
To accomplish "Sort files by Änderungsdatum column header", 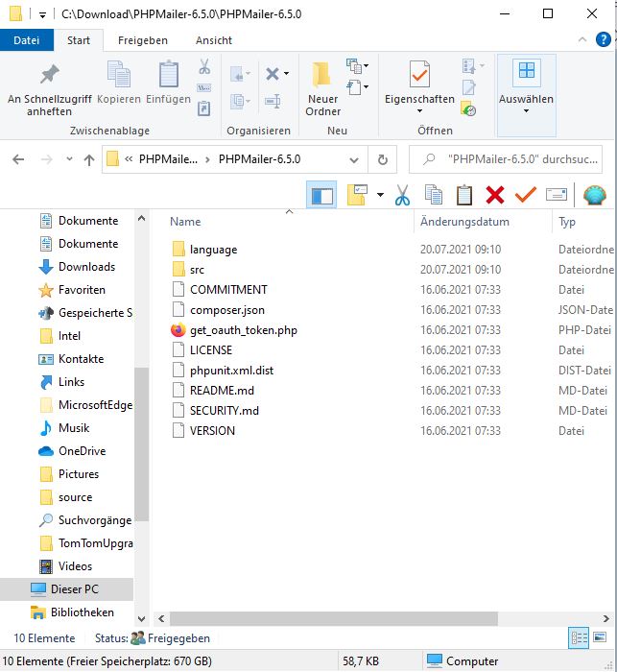I will point(464,222).
